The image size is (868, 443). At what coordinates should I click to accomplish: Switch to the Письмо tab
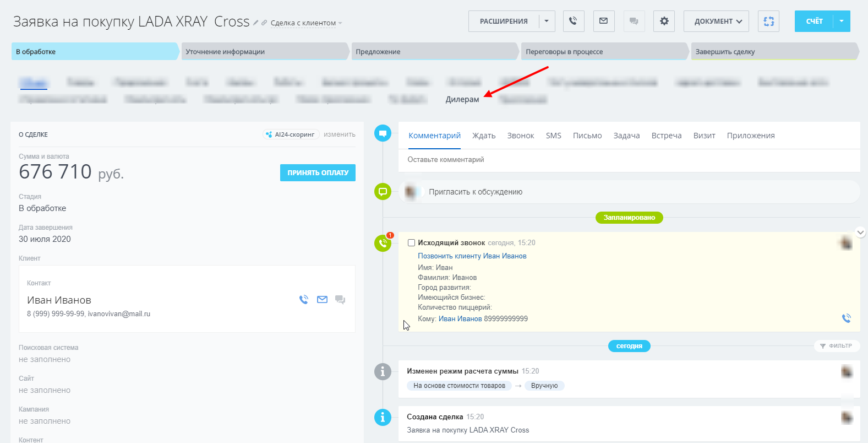587,136
